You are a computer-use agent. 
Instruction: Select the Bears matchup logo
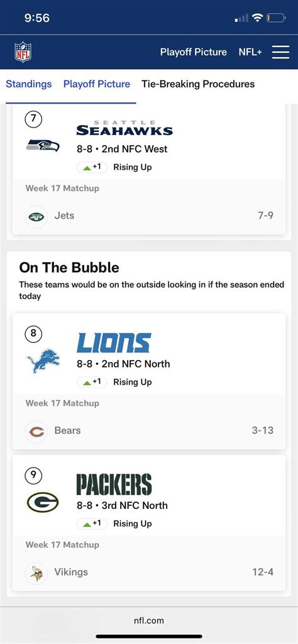(x=36, y=431)
